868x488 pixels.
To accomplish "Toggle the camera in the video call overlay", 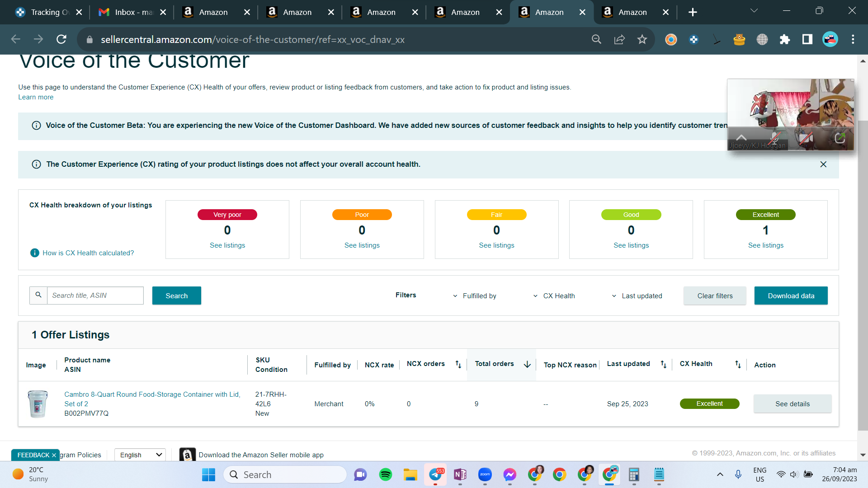I will [x=806, y=138].
